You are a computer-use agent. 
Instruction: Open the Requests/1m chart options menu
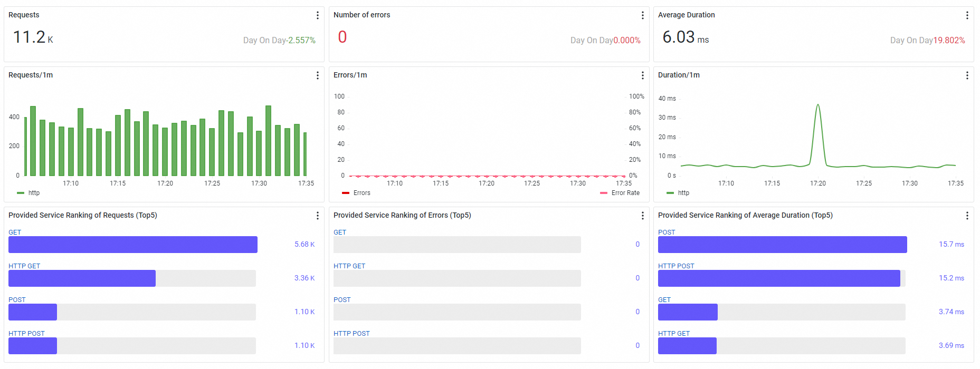(x=318, y=75)
